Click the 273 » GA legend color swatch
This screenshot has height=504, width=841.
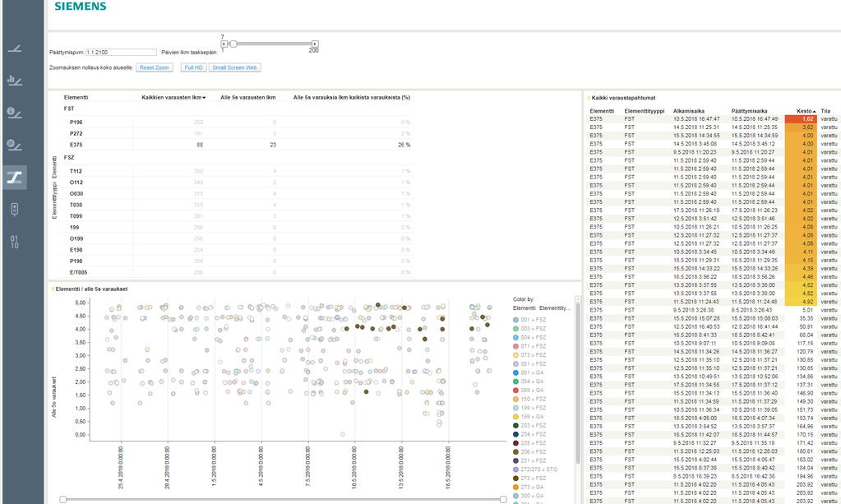point(516,487)
